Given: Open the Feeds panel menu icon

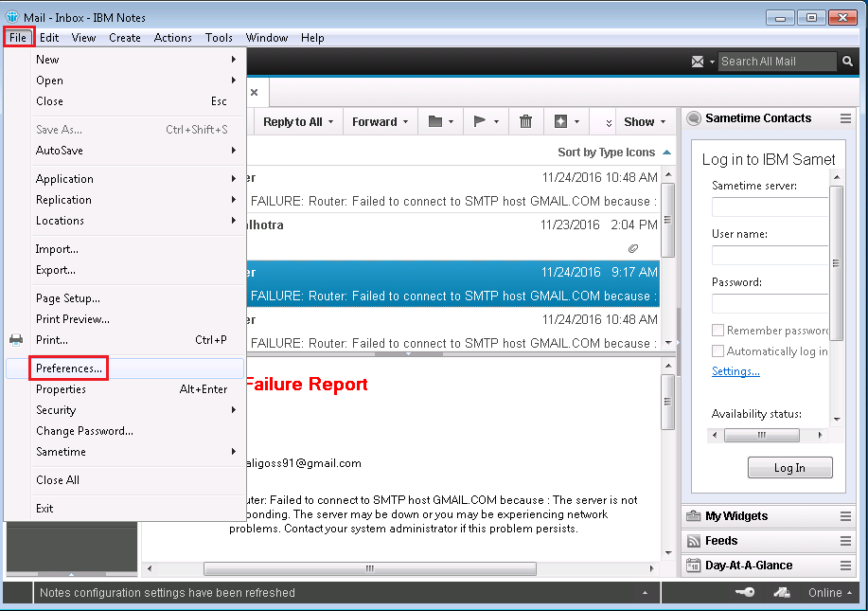Looking at the screenshot, I should coord(845,541).
